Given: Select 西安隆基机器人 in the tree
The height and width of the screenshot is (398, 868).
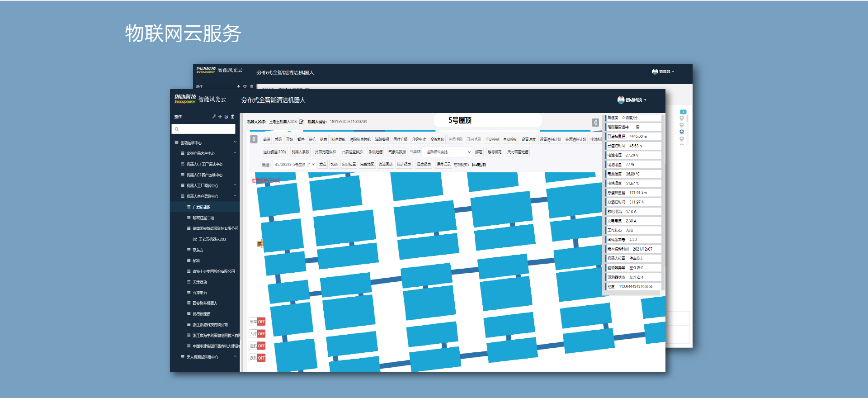Looking at the screenshot, I should [x=205, y=303].
